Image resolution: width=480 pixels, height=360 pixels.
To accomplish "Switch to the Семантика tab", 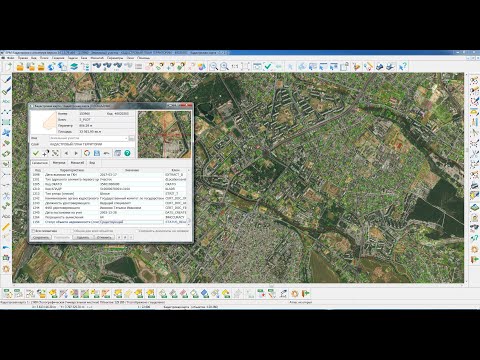I will (x=40, y=163).
